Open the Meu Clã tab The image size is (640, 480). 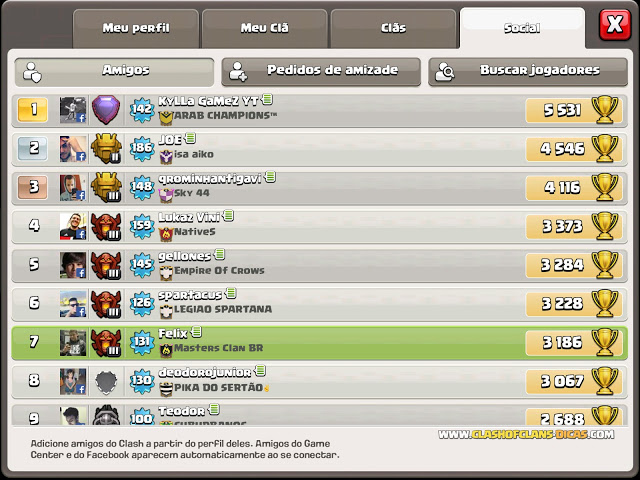point(264,28)
